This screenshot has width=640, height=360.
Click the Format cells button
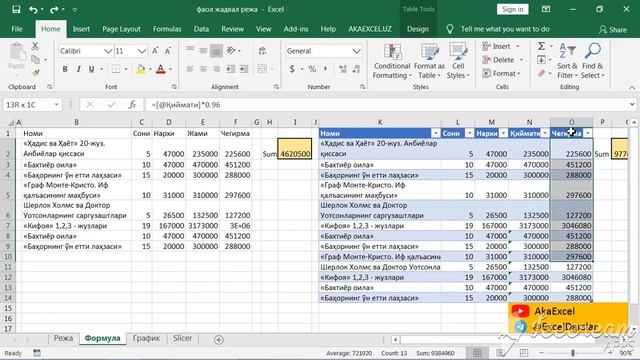[x=501, y=73]
